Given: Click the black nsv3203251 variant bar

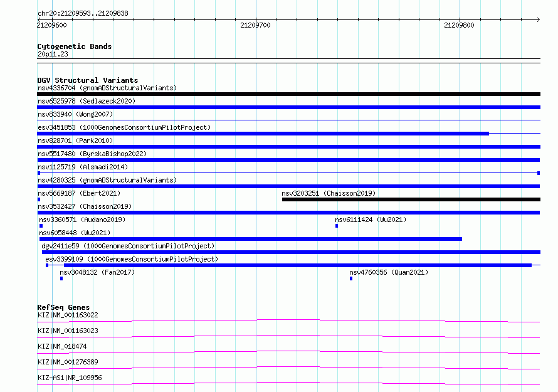Looking at the screenshot, I should point(411,199).
